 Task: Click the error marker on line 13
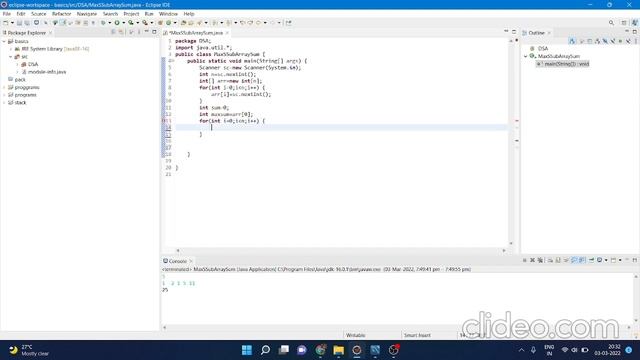coord(164,121)
